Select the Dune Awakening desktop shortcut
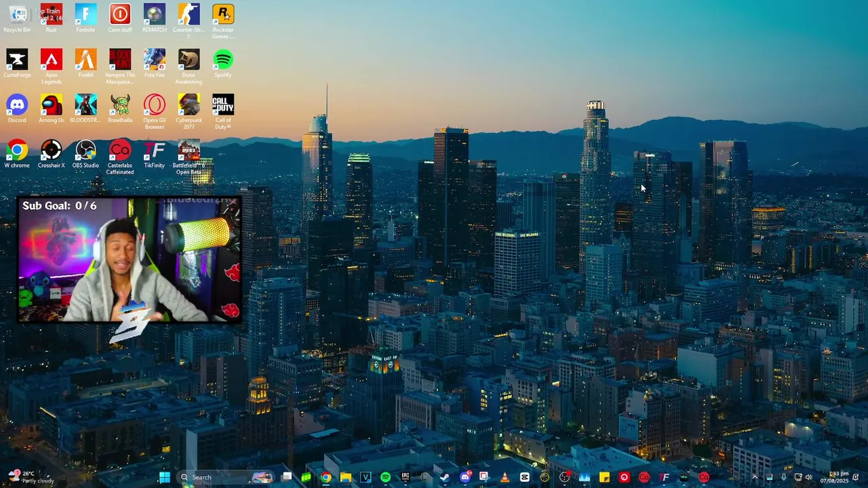This screenshot has height=488, width=868. [x=189, y=66]
